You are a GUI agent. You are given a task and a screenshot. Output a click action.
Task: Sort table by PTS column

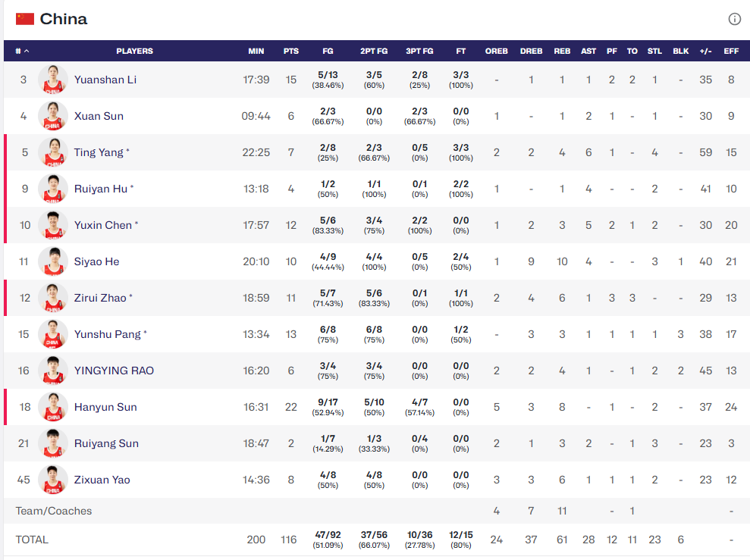[290, 51]
